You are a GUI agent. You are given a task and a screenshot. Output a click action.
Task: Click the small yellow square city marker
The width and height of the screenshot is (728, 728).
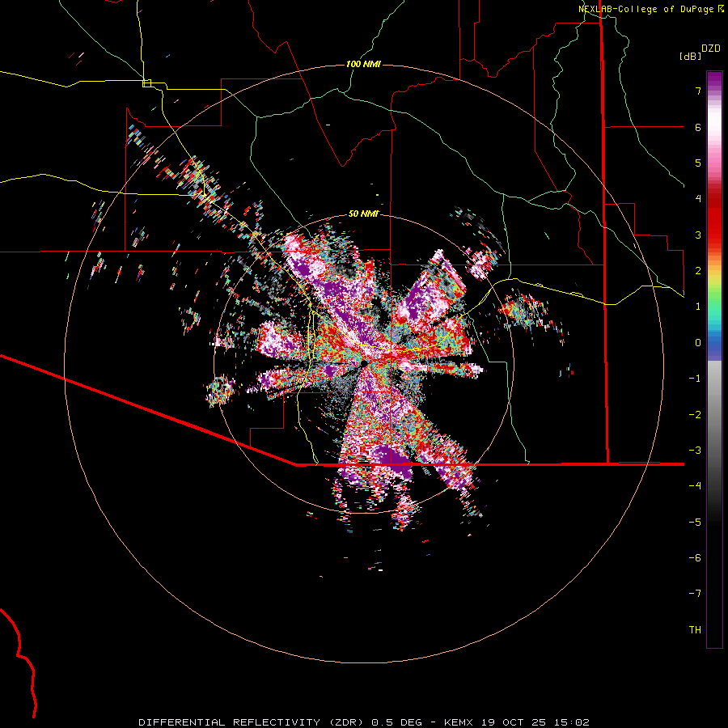(x=146, y=83)
